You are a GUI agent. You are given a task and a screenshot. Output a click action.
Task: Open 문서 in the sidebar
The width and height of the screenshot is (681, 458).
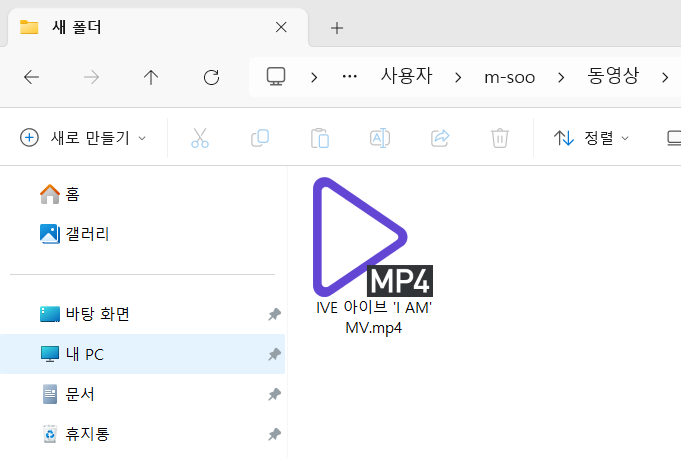[69, 394]
